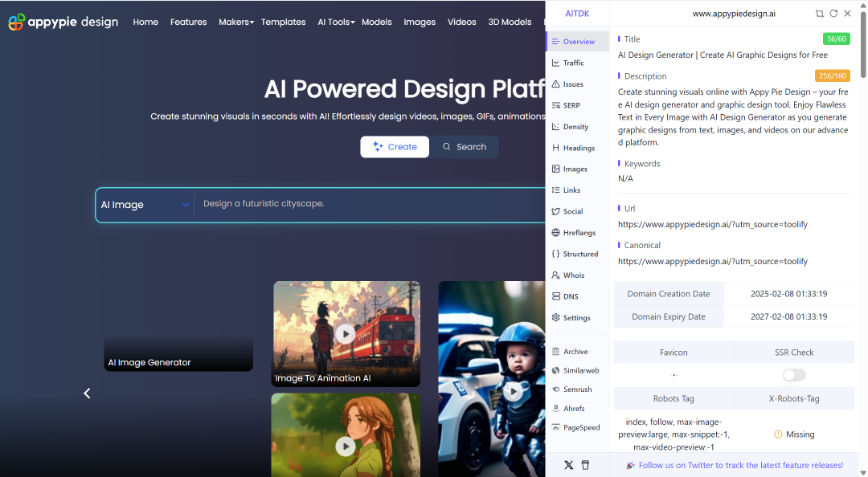Click the DNS server icon
868x477 pixels.
556,296
